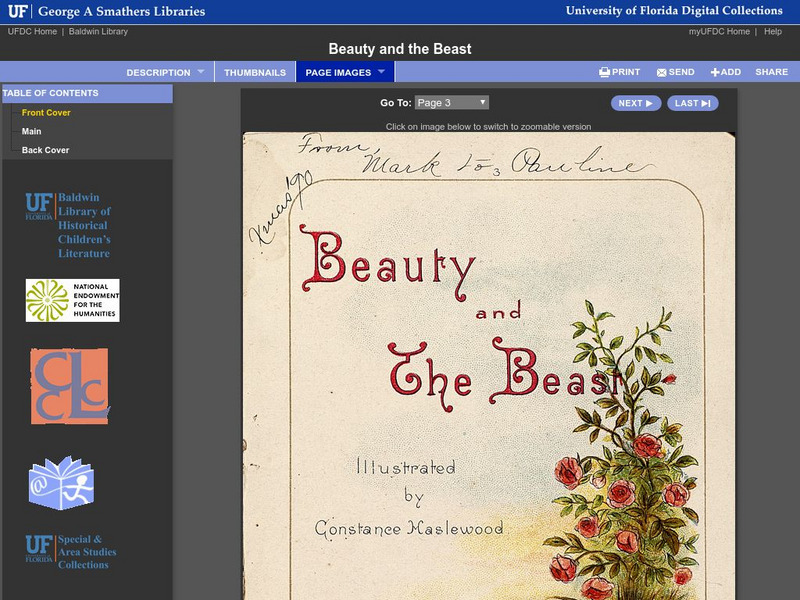Viewport: 800px width, 600px height.
Task: Select the Front Cover contents entry
Action: tap(46, 113)
